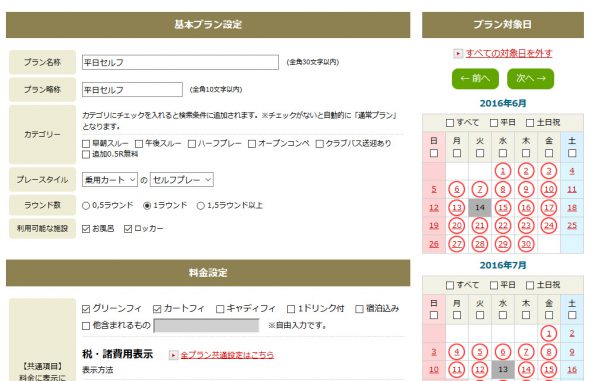This screenshot has width=600, height=381.
Task: Check the オープンコンペ category
Action: 252,144
